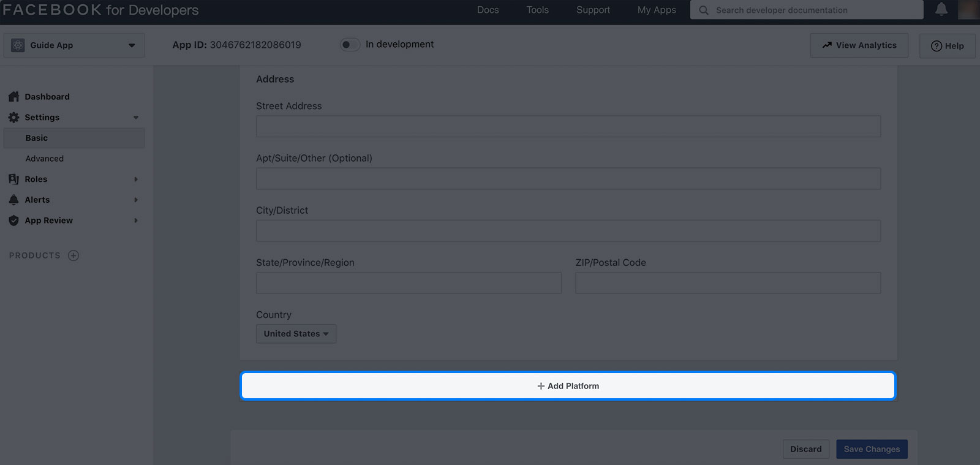Viewport: 980px width, 465px height.
Task: Focus the State/Province/Region field
Action: point(409,283)
